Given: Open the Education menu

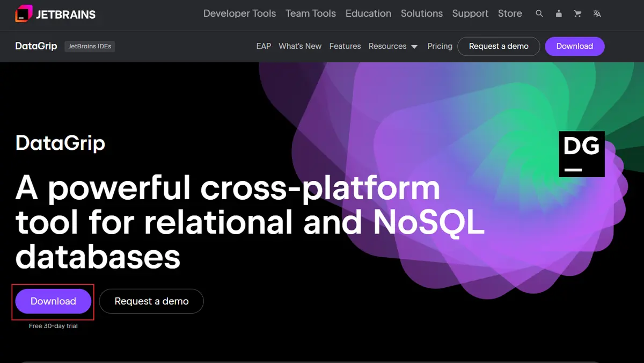Looking at the screenshot, I should 368,14.
